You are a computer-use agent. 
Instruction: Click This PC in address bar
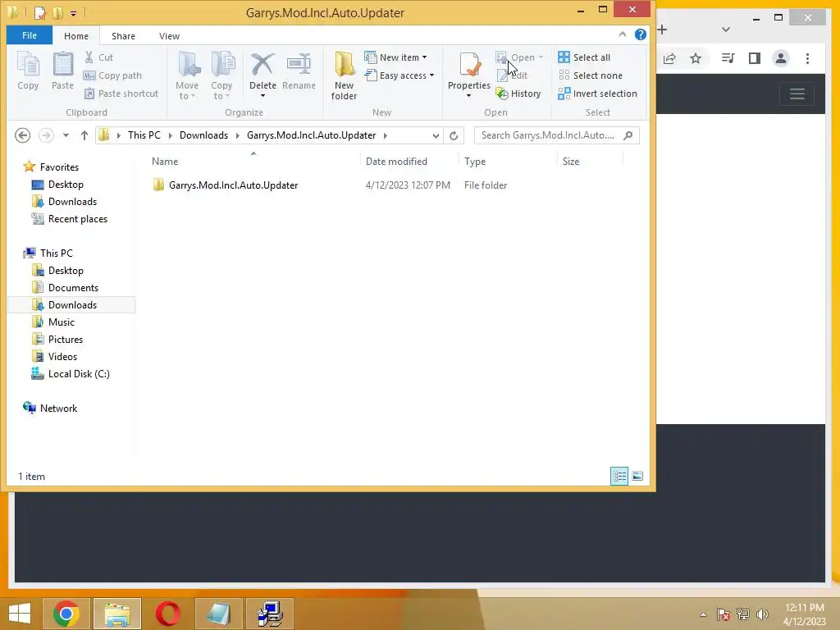[x=144, y=135]
